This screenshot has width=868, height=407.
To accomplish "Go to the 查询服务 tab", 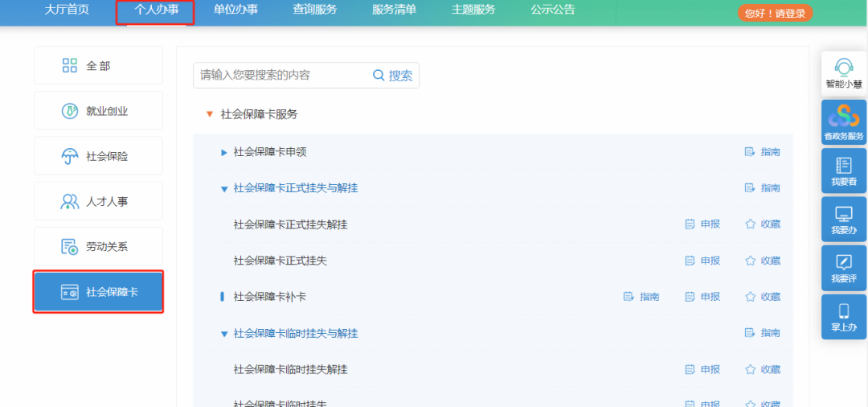I will click(315, 10).
